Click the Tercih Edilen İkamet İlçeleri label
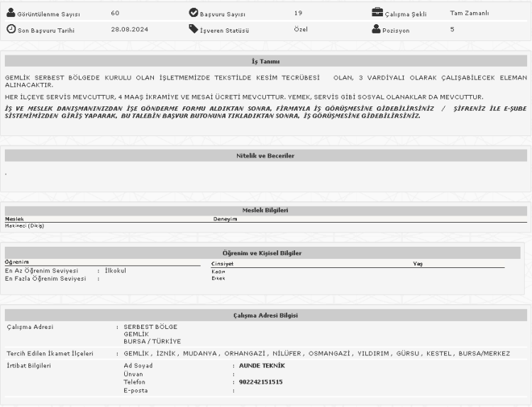 point(50,352)
